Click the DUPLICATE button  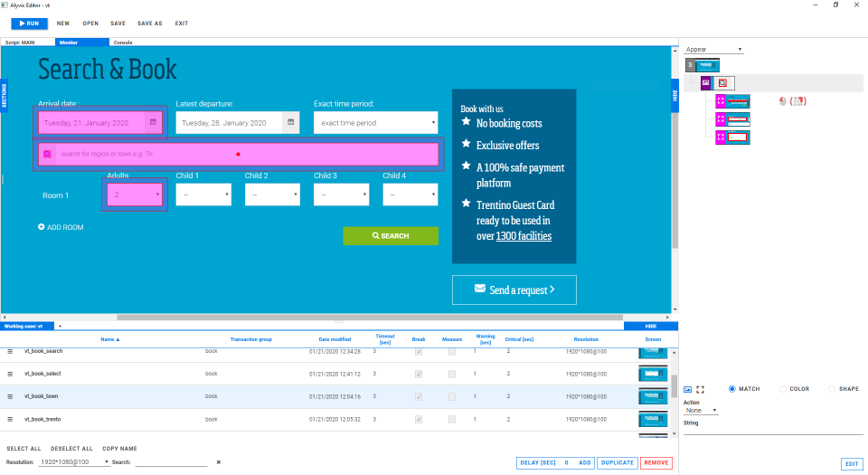pos(618,463)
